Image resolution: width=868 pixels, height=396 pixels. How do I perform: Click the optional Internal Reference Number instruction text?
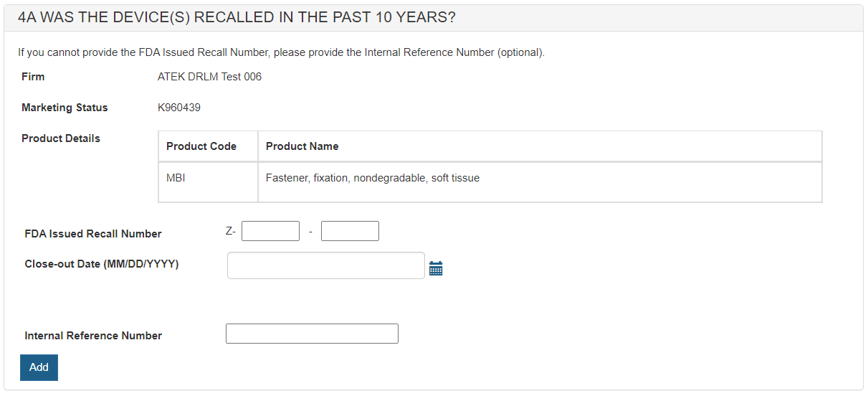tap(282, 52)
